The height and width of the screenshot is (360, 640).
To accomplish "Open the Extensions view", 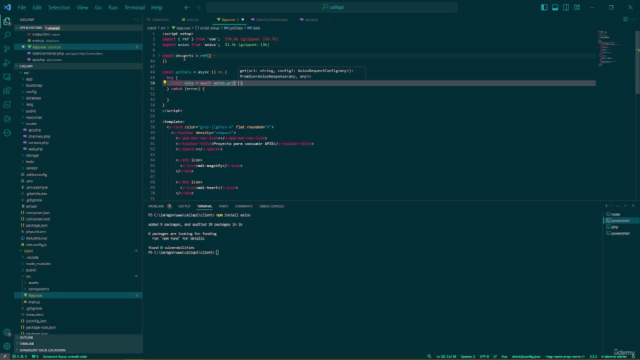I will pyautogui.click(x=7, y=91).
